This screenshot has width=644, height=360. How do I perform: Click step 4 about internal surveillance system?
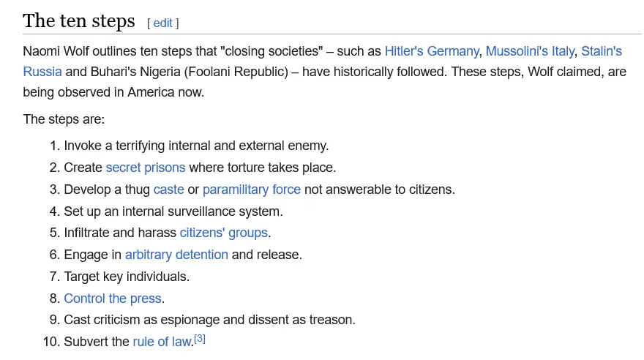173,211
